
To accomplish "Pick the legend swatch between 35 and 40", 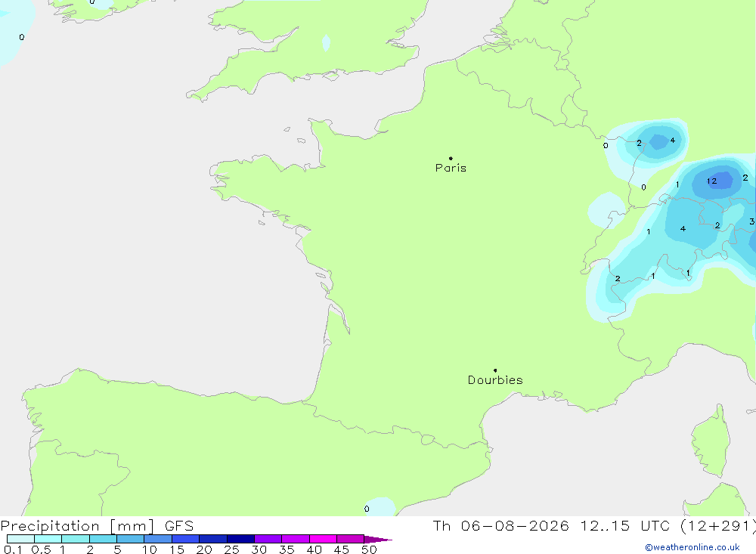I will (296, 539).
